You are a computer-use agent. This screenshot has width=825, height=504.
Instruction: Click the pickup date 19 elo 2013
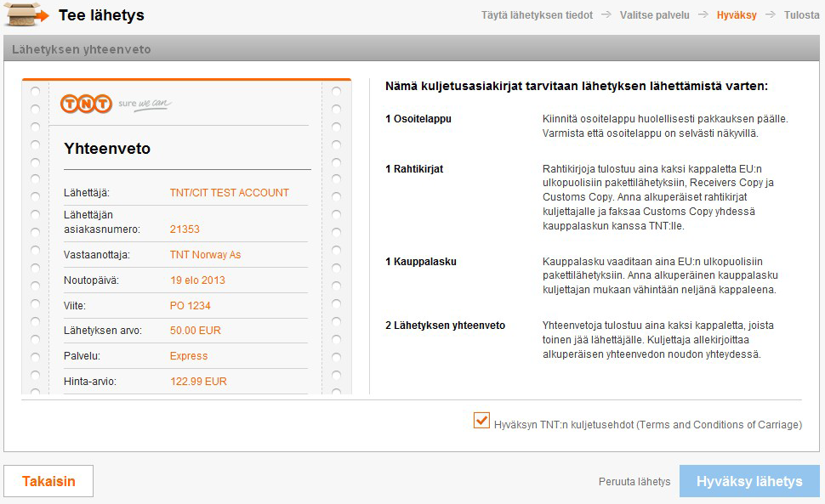click(197, 280)
